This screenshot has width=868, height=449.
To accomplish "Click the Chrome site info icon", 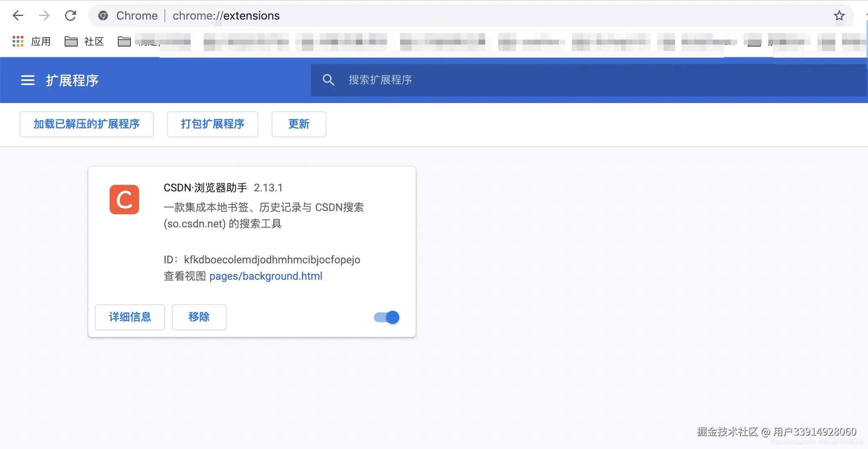I will [x=103, y=16].
